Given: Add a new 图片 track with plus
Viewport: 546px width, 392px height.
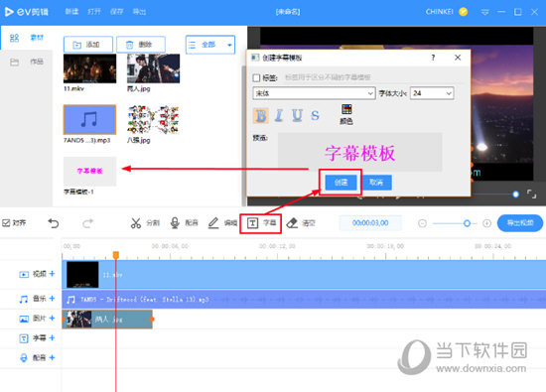Looking at the screenshot, I should point(52,319).
